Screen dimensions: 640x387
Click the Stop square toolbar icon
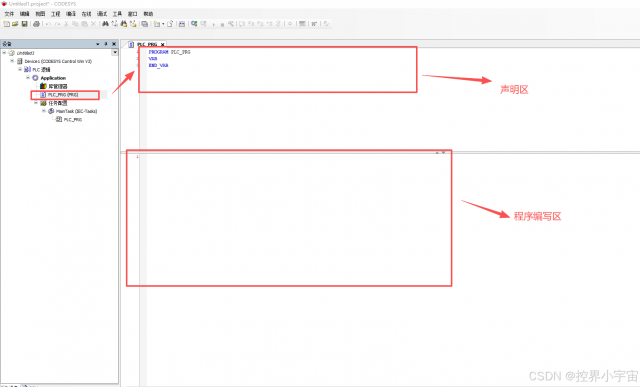click(222, 24)
